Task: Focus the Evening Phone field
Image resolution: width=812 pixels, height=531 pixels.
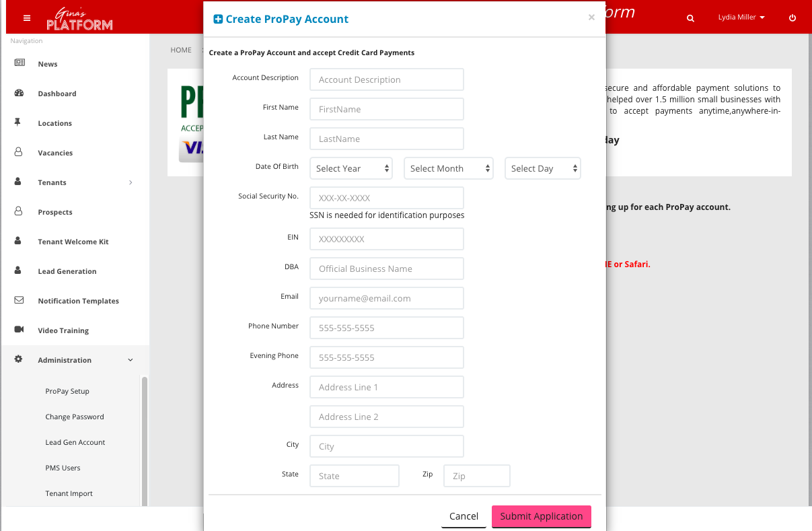Action: tap(387, 357)
